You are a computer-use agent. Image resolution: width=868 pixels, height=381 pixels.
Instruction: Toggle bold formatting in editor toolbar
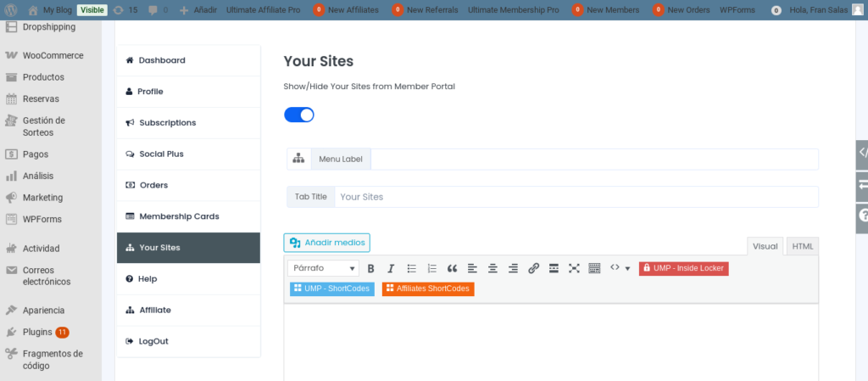point(371,269)
